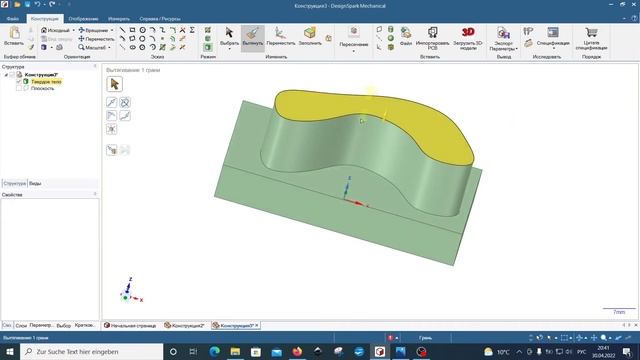Click the ruler-and-circle pull option icon
The height and width of the screenshot is (360, 640).
point(125,102)
